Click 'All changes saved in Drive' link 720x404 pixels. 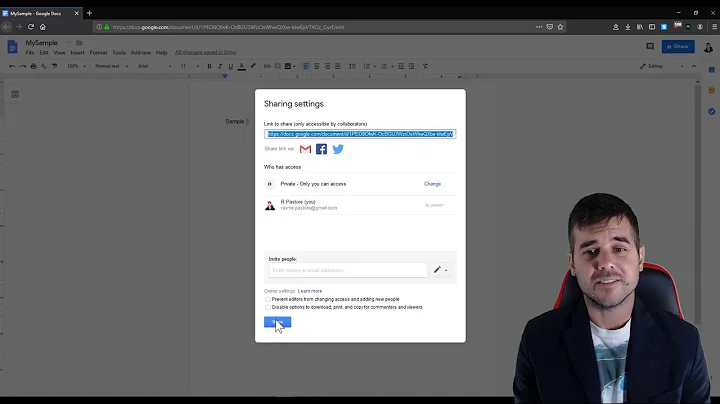click(205, 53)
